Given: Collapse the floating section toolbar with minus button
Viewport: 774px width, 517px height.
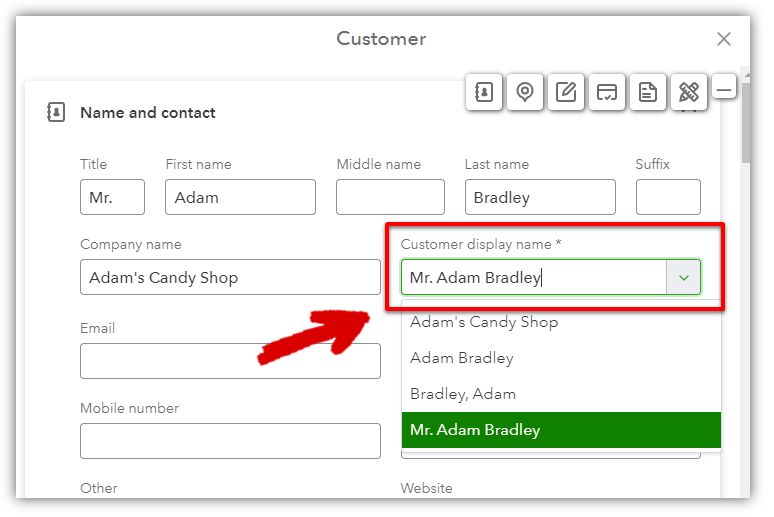Looking at the screenshot, I should pyautogui.click(x=725, y=90).
